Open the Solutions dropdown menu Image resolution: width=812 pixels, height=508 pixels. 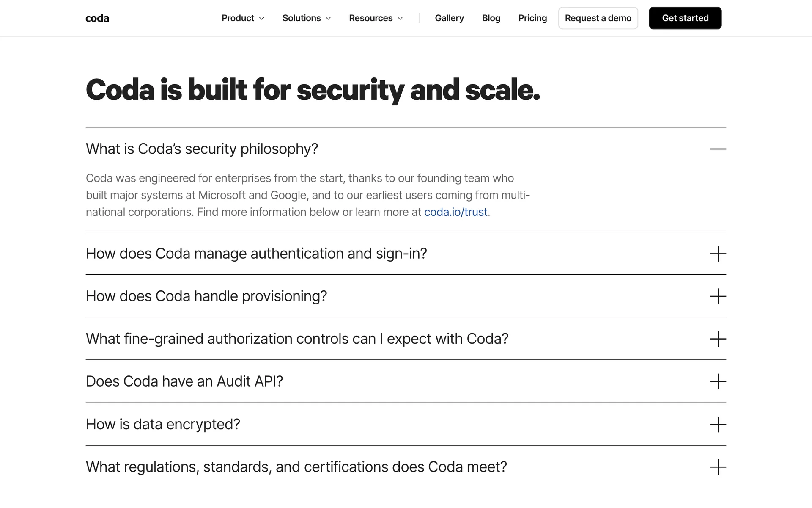(x=306, y=18)
